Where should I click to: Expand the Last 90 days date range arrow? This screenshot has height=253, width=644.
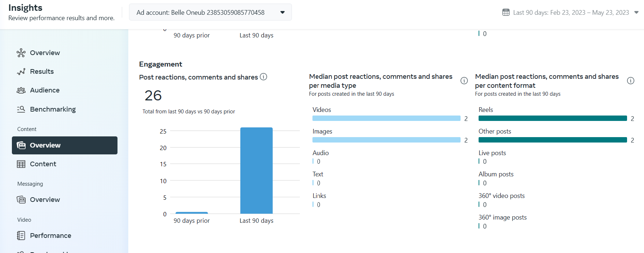point(636,12)
